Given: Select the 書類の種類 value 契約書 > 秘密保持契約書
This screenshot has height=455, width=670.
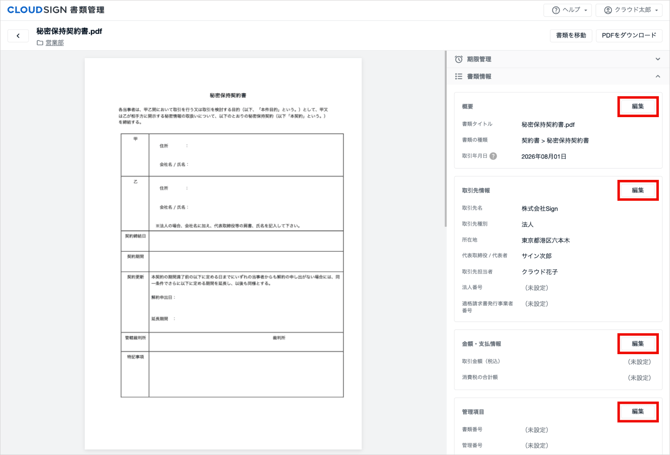Looking at the screenshot, I should 555,141.
